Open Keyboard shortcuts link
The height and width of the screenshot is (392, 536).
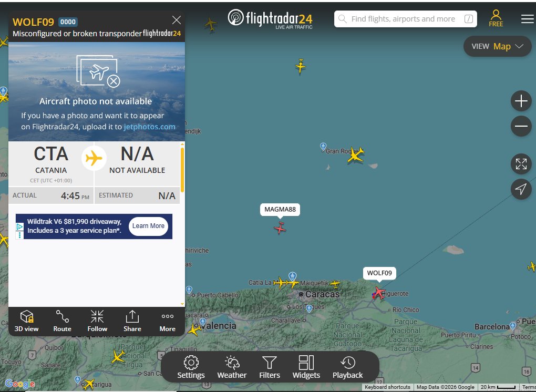tap(387, 387)
